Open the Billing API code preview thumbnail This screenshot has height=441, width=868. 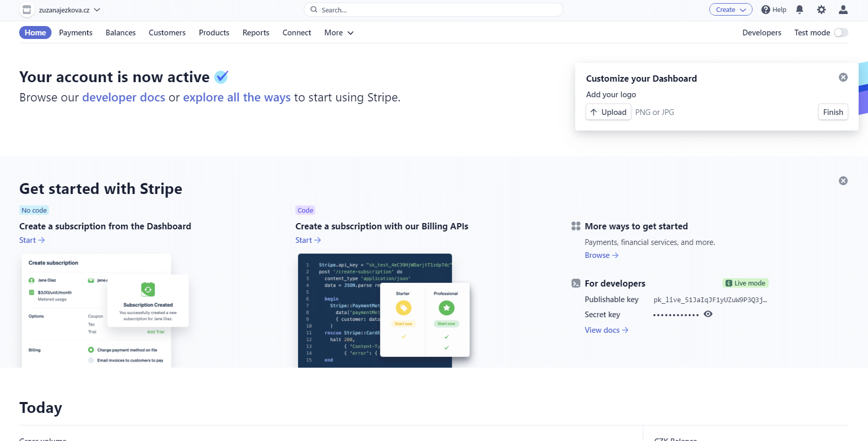[x=384, y=310]
